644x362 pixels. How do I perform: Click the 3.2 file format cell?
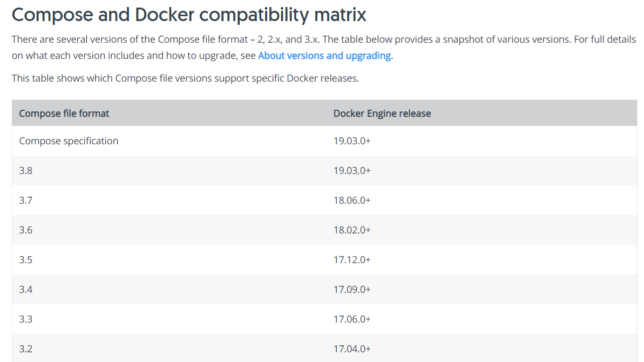point(26,349)
